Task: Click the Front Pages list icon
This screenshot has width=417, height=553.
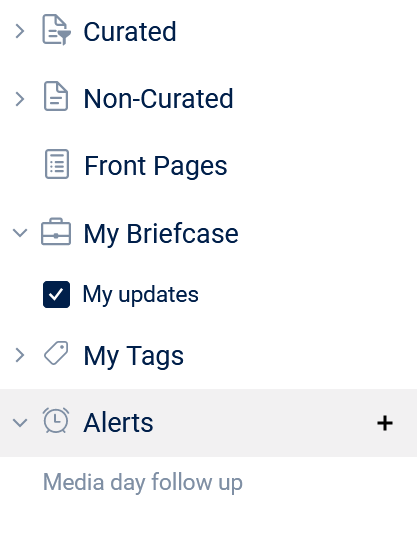Action: tap(57, 164)
